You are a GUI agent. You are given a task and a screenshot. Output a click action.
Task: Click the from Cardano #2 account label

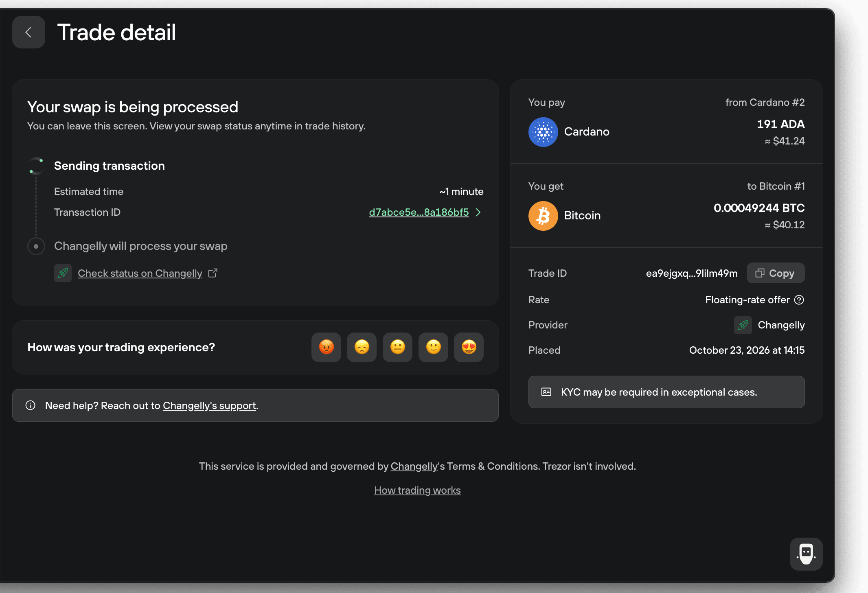coord(765,103)
